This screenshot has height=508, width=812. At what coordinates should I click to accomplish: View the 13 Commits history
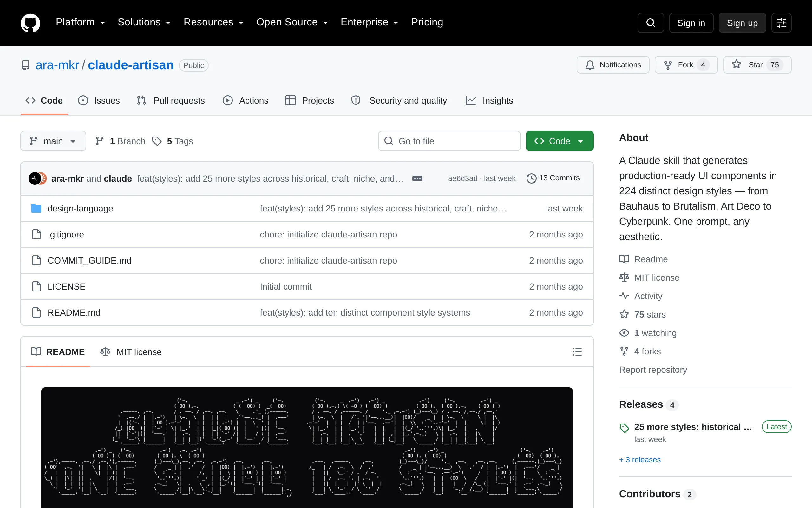pyautogui.click(x=553, y=178)
